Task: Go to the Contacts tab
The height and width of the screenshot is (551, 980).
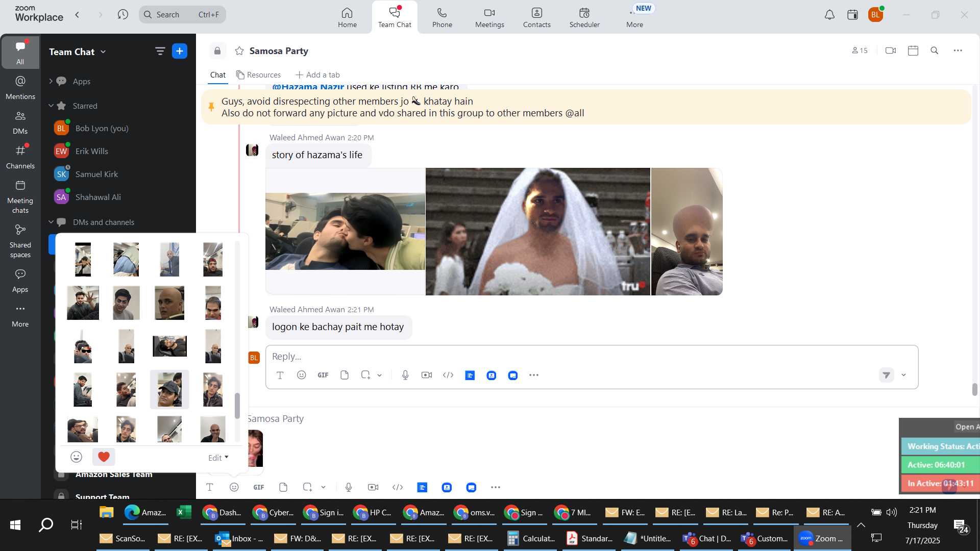Action: click(x=536, y=17)
